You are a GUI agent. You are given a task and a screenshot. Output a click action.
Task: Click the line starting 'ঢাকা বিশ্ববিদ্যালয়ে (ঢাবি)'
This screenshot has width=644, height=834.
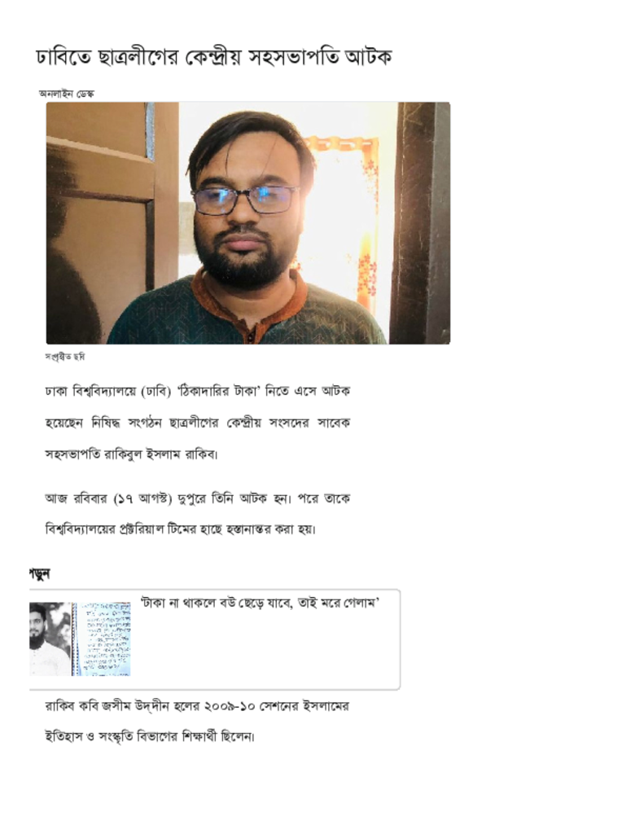197,392
